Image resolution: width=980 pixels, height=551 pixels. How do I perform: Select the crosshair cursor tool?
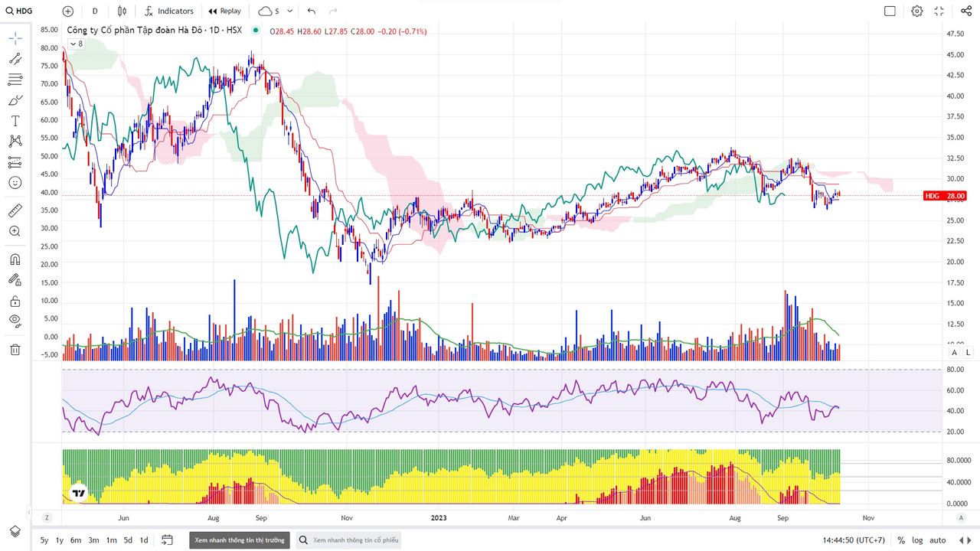click(x=15, y=38)
